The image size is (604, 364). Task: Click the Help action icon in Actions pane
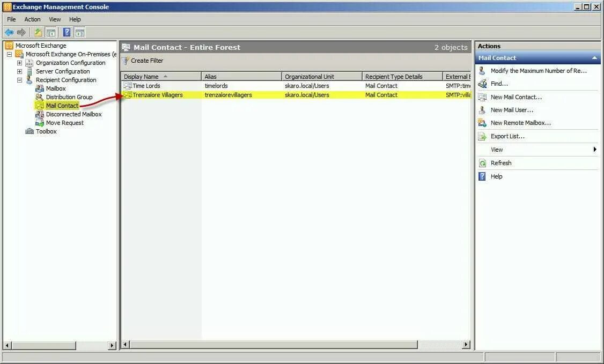pyautogui.click(x=482, y=176)
